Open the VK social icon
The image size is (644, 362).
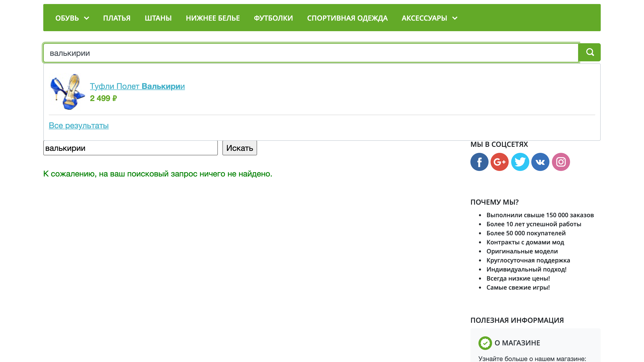[540, 162]
